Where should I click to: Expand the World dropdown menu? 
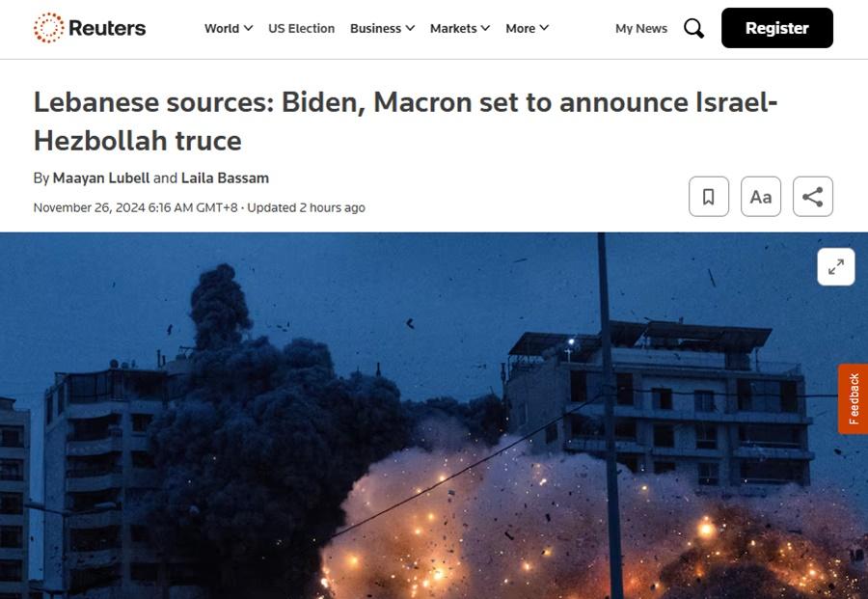[229, 28]
